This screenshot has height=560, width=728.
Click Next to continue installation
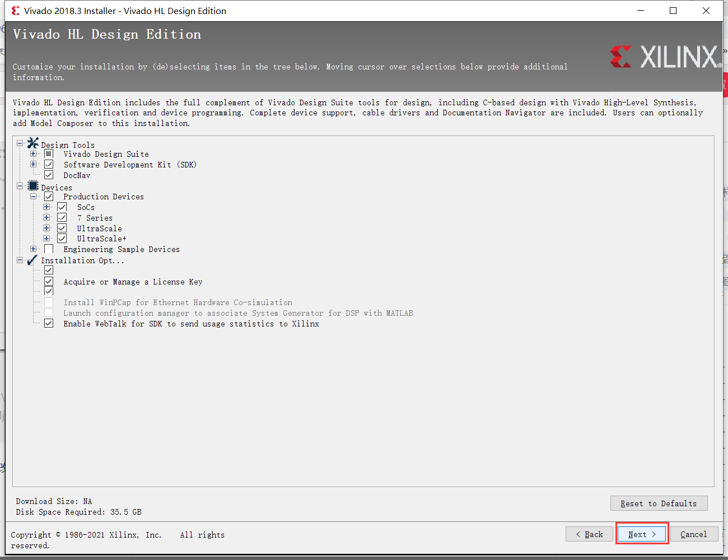642,534
